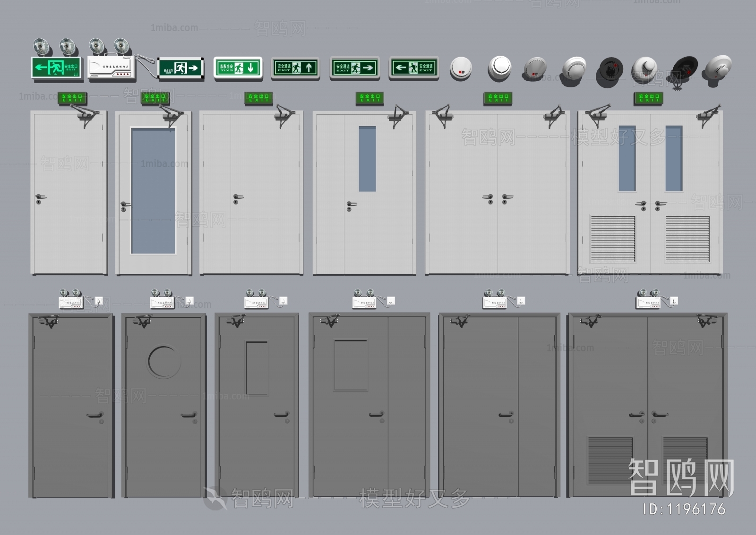The width and height of the screenshot is (756, 535).
Task: Pick the gray double door with louvers
Action: tap(647, 406)
